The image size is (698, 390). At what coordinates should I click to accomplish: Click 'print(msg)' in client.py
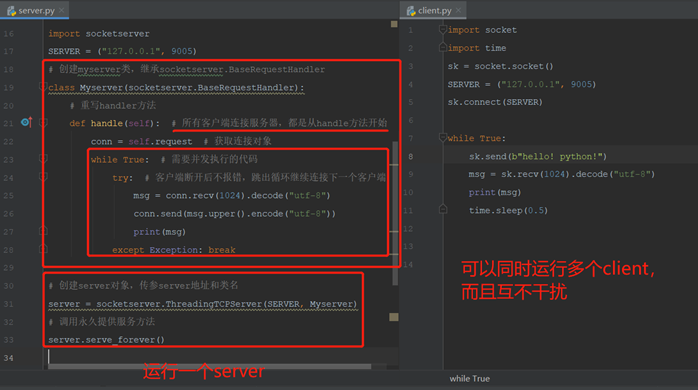495,193
